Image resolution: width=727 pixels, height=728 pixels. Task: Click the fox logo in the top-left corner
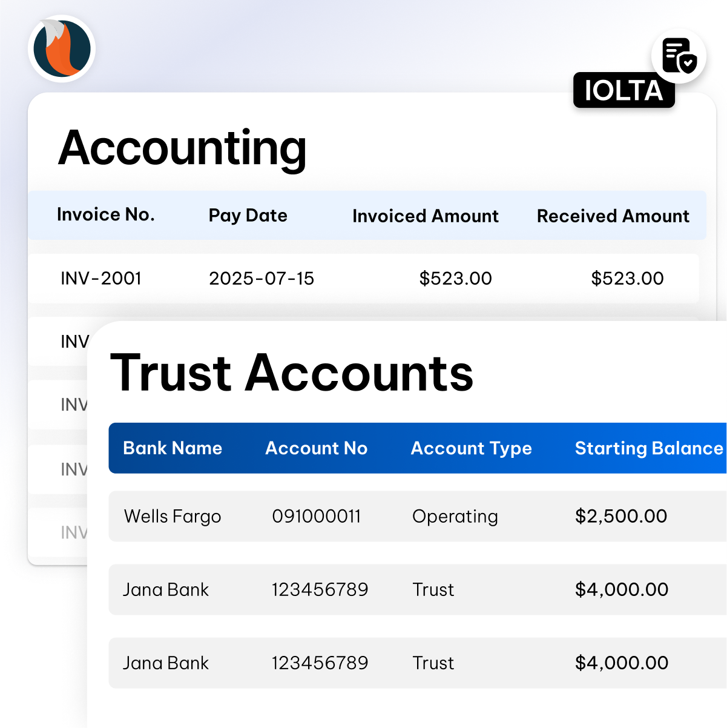pyautogui.click(x=61, y=48)
